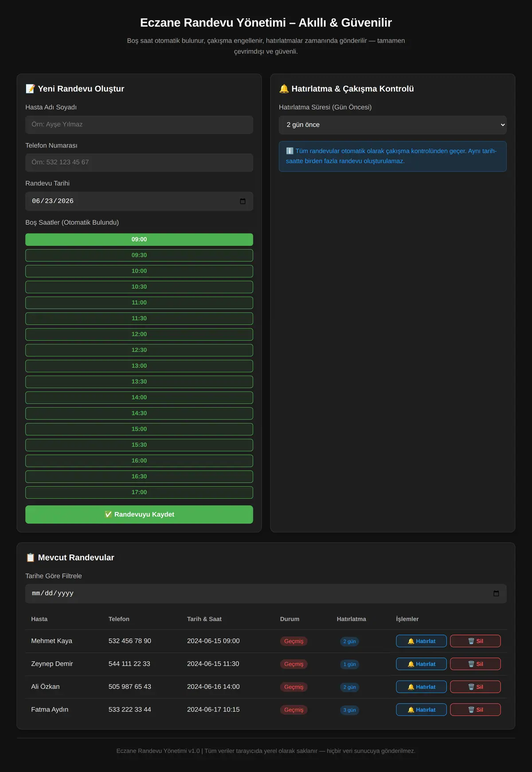Delete Ali Özkan's appointment

[475, 687]
